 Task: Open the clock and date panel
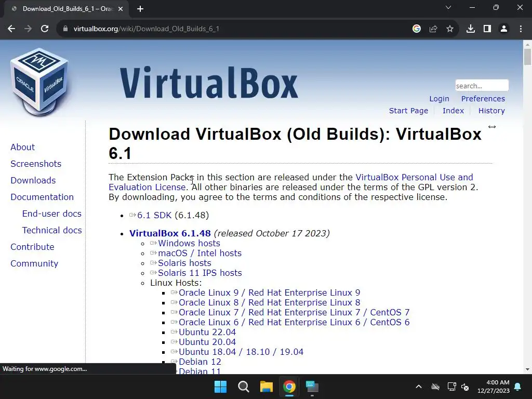(x=494, y=387)
